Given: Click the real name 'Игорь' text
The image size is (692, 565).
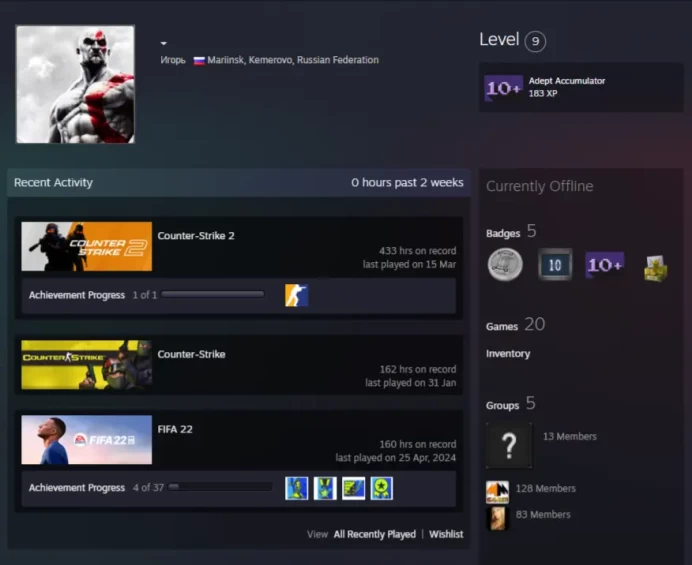Looking at the screenshot, I should [173, 60].
